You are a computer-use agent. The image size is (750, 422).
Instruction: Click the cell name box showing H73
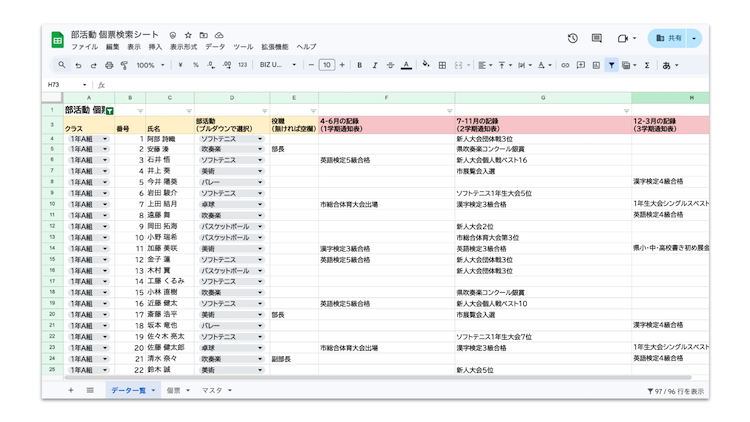(x=64, y=85)
